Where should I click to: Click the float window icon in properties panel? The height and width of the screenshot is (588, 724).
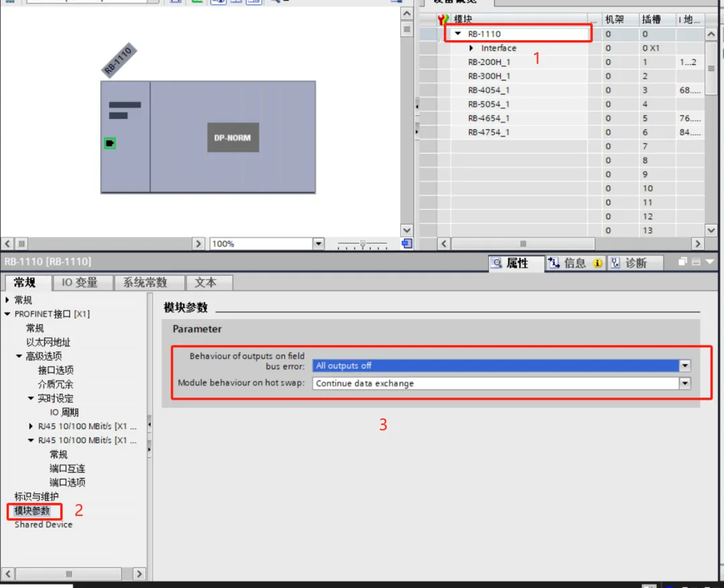tap(682, 262)
